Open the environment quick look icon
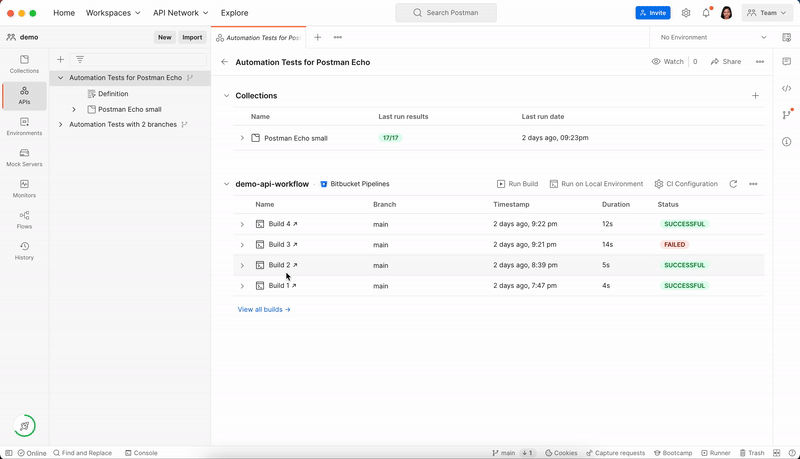The width and height of the screenshot is (800, 459). (x=786, y=37)
